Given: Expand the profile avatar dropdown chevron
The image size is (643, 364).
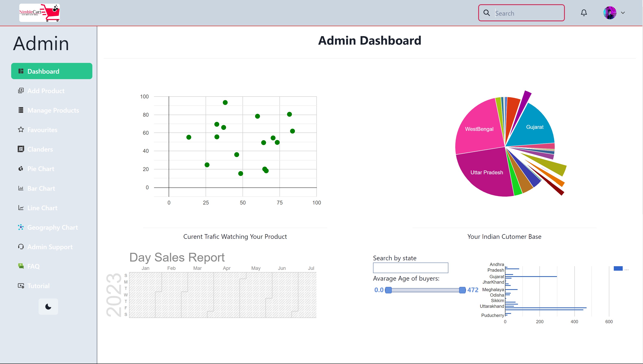Looking at the screenshot, I should coord(623,13).
